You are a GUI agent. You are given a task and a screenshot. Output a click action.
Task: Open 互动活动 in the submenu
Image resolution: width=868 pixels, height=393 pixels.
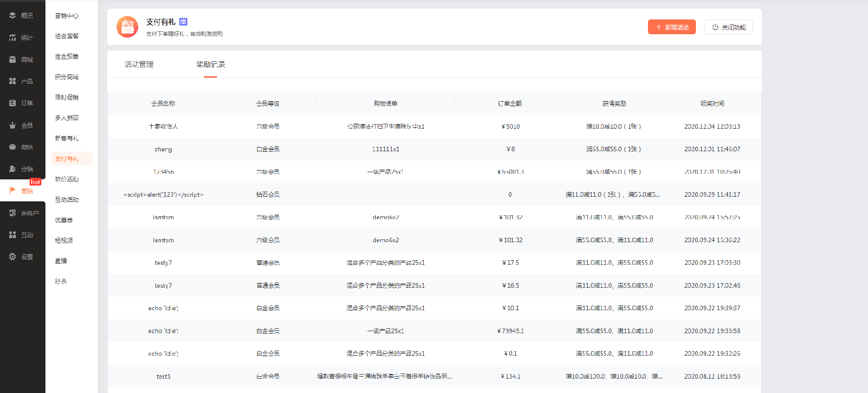(67, 200)
